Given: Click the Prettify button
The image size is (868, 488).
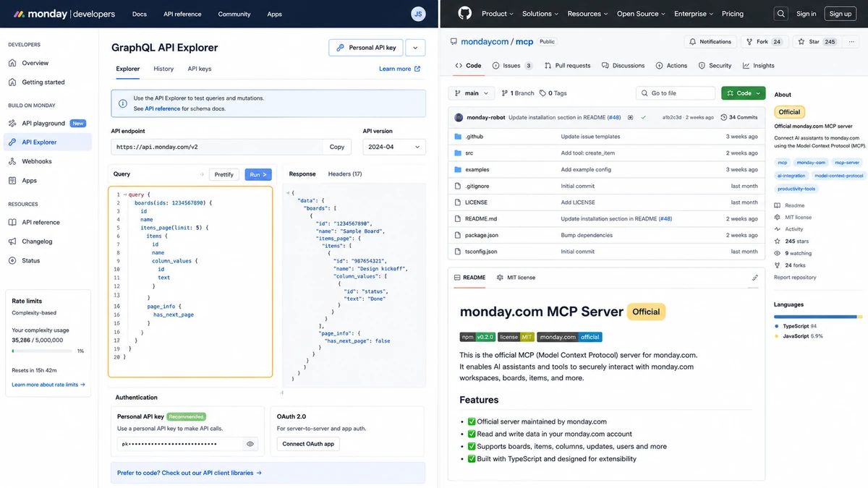Looking at the screenshot, I should [224, 174].
